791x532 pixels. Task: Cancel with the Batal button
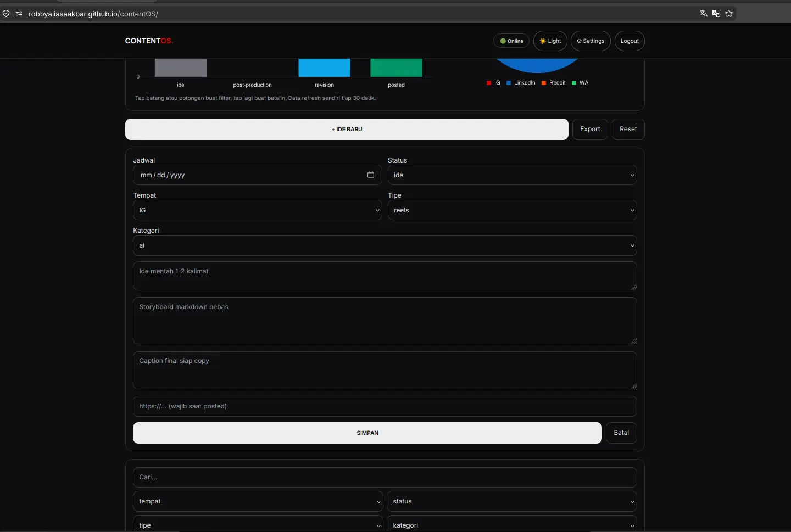(x=621, y=433)
